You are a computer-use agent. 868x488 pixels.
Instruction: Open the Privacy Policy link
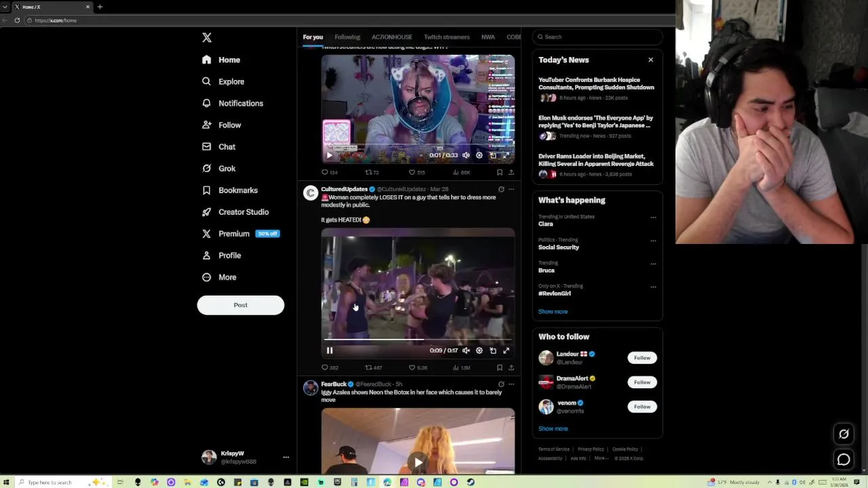pyautogui.click(x=591, y=449)
